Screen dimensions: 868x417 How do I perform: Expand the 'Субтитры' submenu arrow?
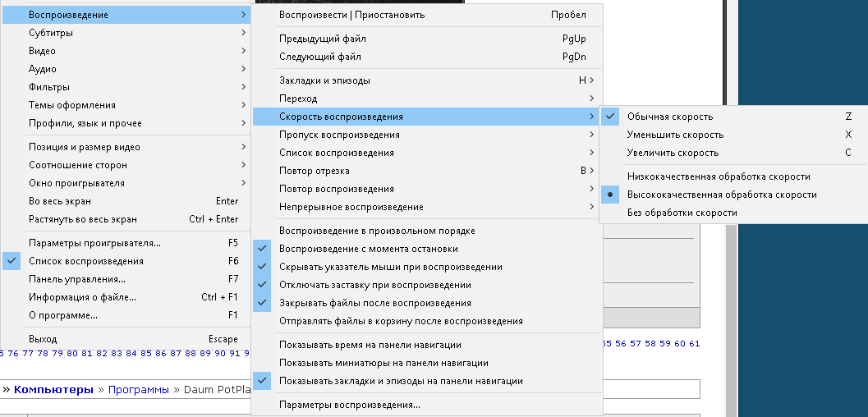(x=244, y=33)
